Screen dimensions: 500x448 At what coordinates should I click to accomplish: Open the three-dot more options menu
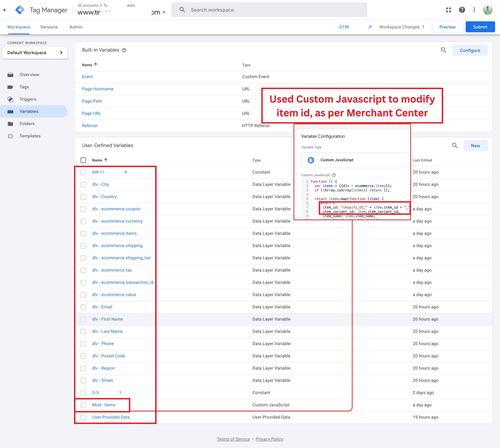(x=474, y=10)
